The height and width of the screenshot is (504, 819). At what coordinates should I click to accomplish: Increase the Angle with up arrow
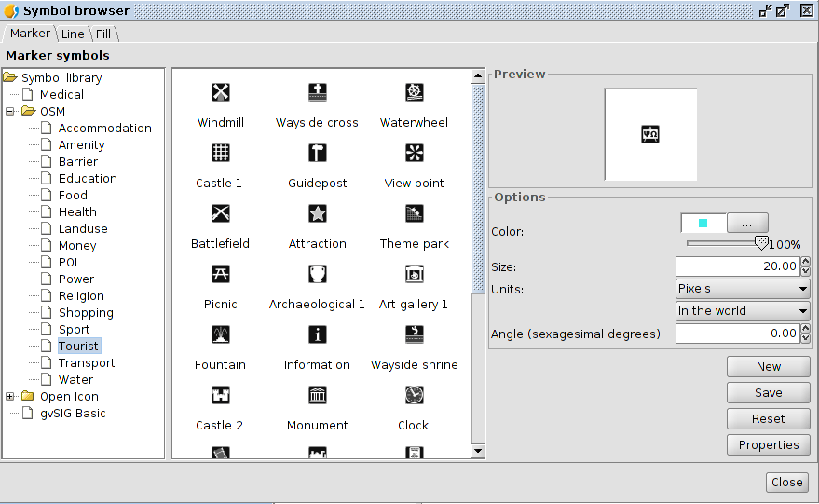[x=805, y=328]
